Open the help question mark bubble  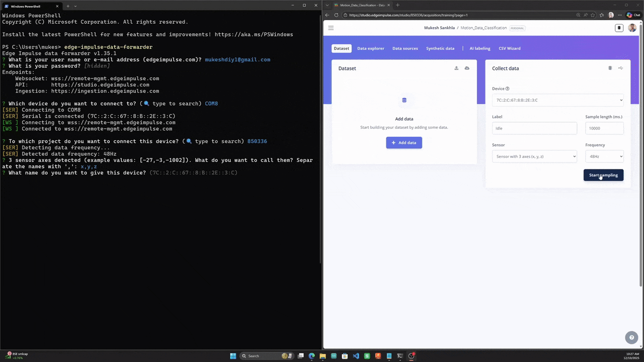(x=631, y=337)
